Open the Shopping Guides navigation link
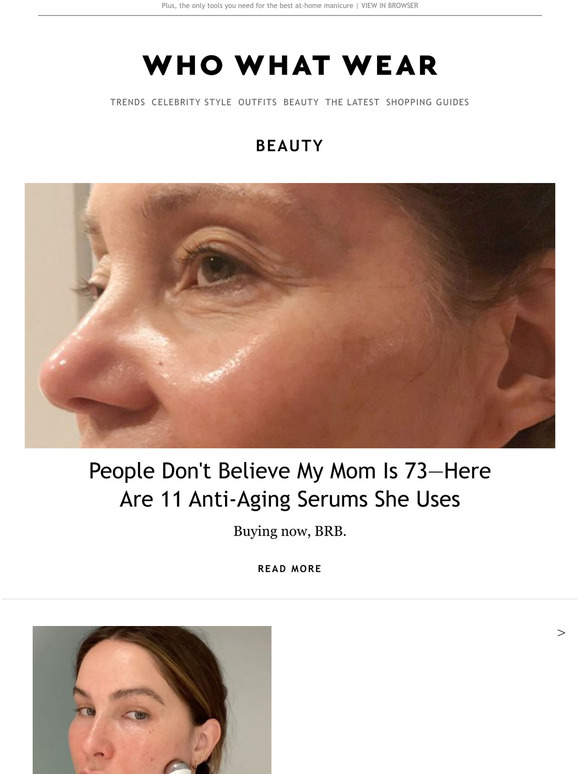The height and width of the screenshot is (774, 580). (x=427, y=102)
